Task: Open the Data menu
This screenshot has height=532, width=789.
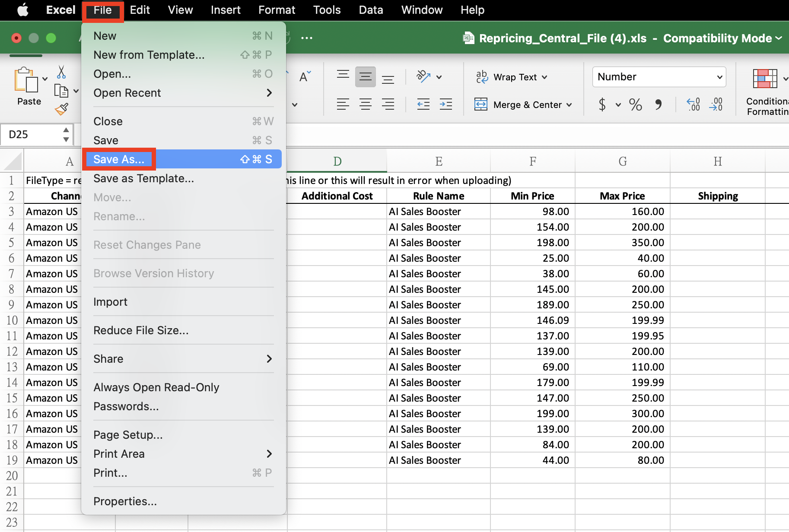Action: (x=371, y=10)
